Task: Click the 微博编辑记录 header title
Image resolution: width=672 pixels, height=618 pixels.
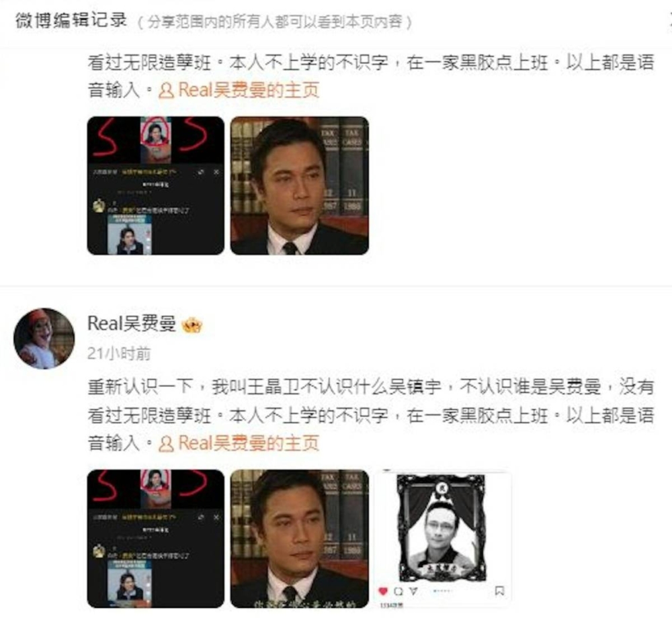Action: tap(72, 20)
